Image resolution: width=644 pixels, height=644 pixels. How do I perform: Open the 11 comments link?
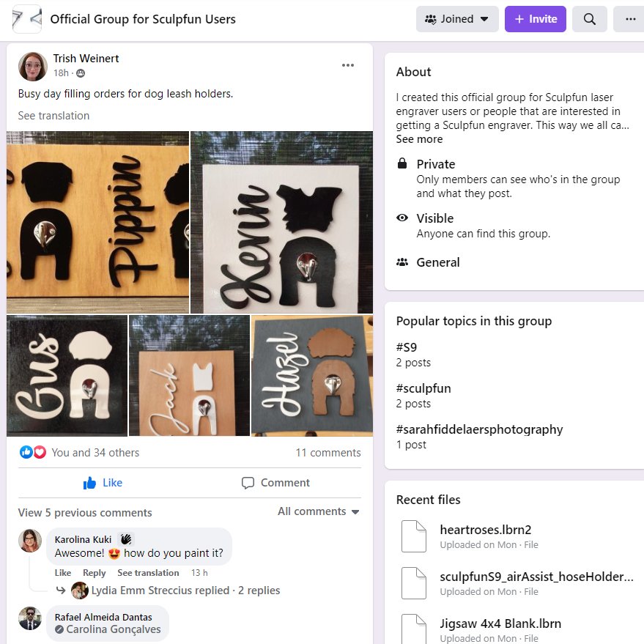[327, 452]
